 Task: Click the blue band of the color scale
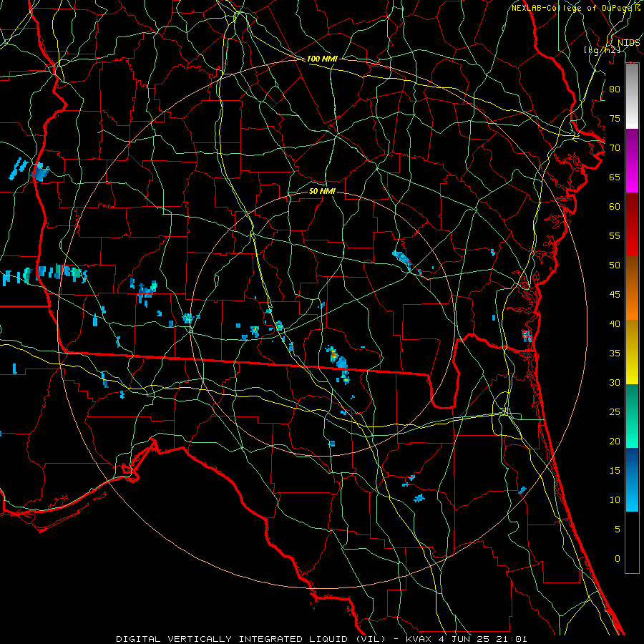tap(632, 479)
